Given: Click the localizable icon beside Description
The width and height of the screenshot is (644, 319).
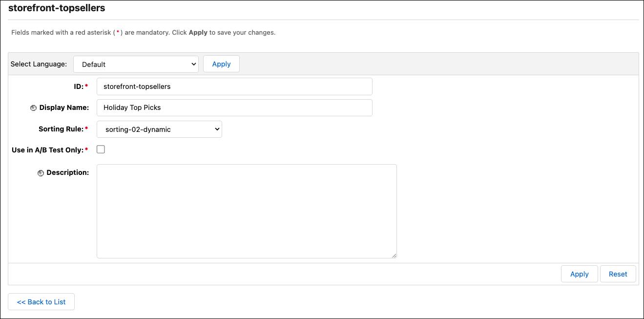Looking at the screenshot, I should click(41, 173).
